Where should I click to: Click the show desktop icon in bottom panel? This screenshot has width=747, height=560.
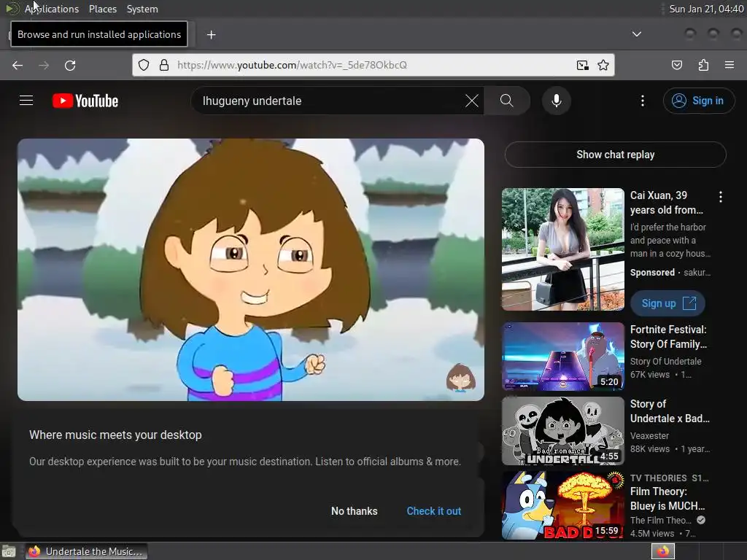pos(9,551)
